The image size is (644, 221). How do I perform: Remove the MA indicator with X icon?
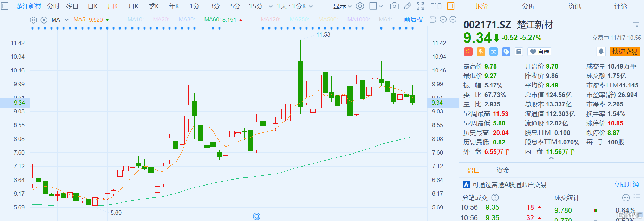(44, 20)
